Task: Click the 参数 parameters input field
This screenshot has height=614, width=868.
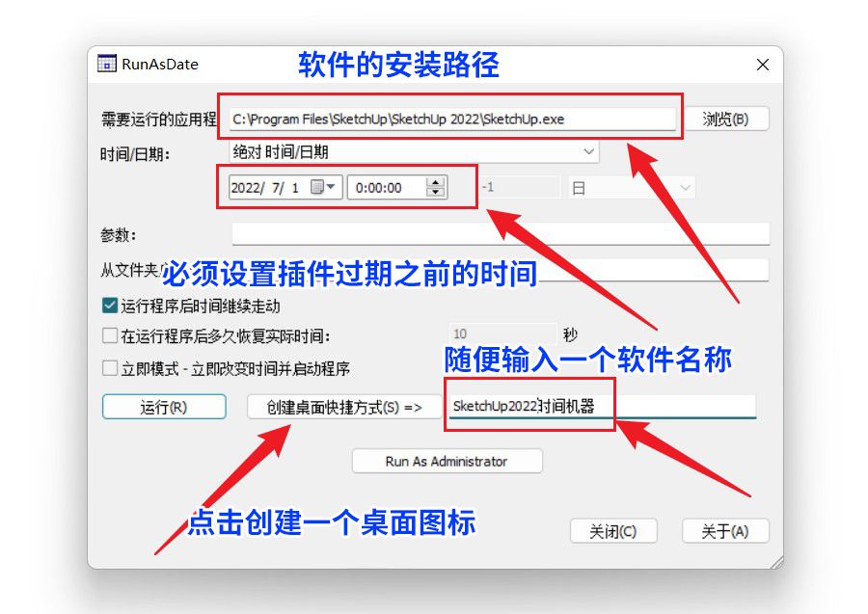Action: coord(501,234)
